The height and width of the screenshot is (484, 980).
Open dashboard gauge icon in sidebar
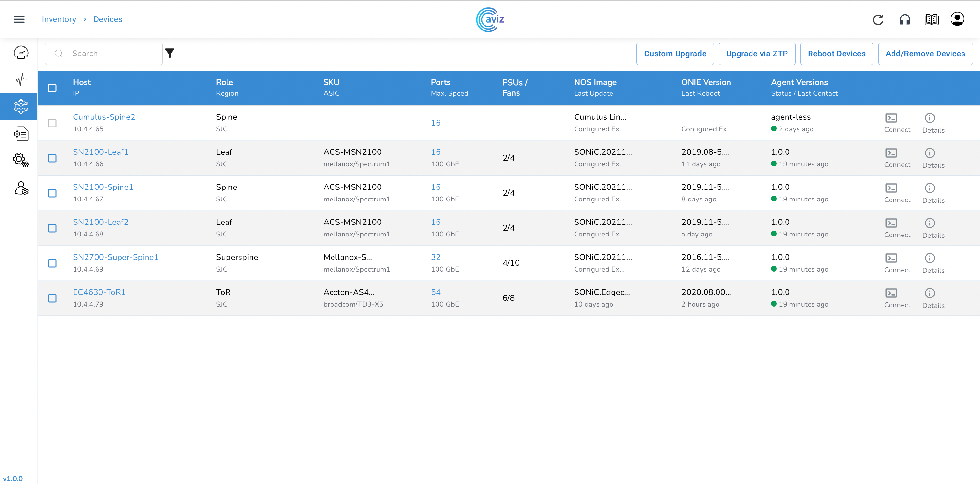click(21, 52)
